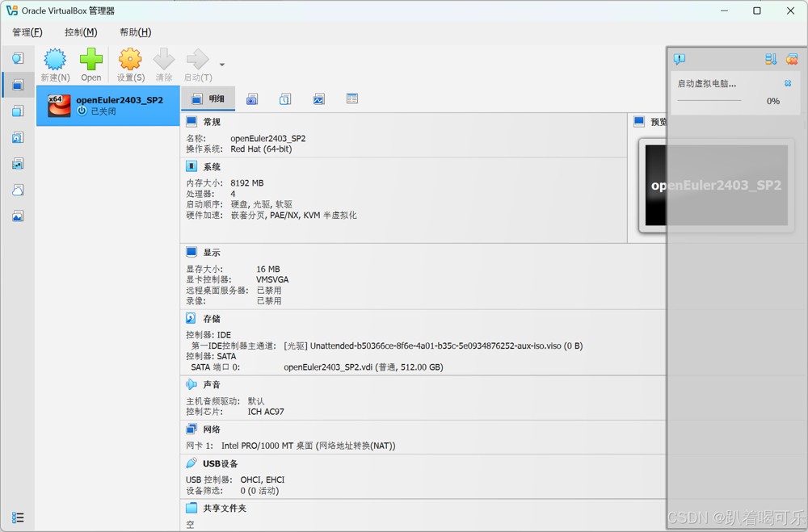Click the memory value 8192 MB
The image size is (808, 532).
246,183
